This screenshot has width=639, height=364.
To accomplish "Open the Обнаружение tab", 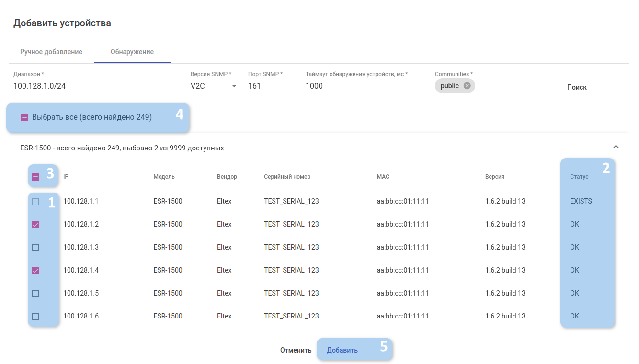I will [132, 52].
